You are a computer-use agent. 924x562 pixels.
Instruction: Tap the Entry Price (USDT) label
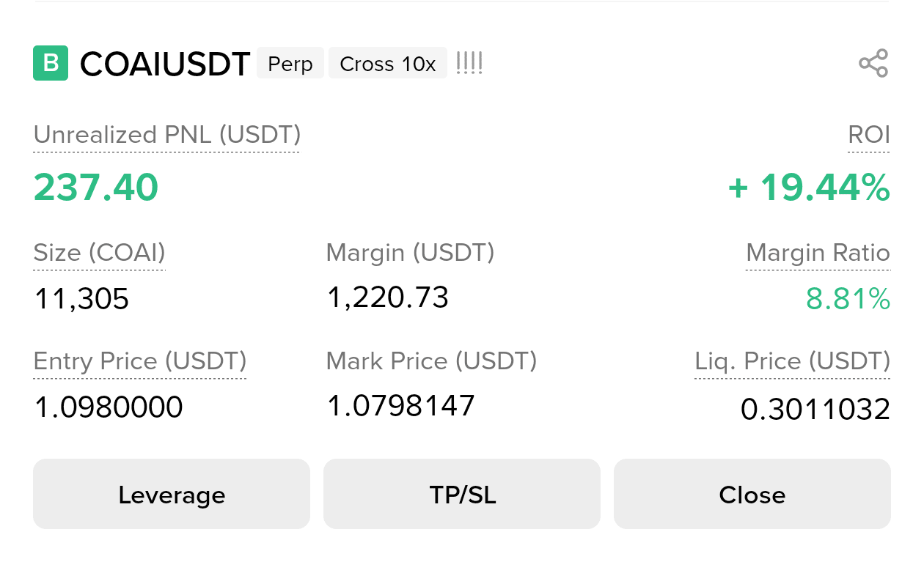pos(140,361)
